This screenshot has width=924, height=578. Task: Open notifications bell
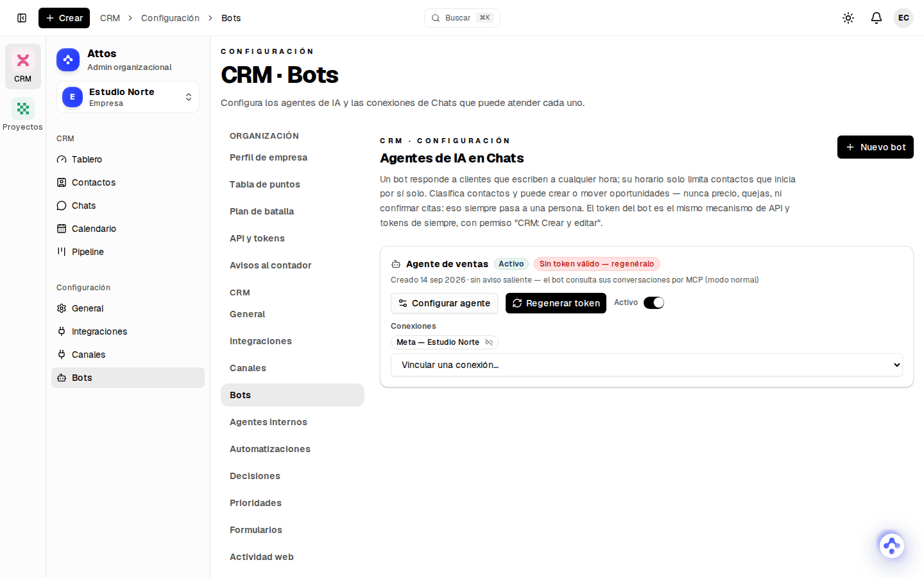coord(877,18)
